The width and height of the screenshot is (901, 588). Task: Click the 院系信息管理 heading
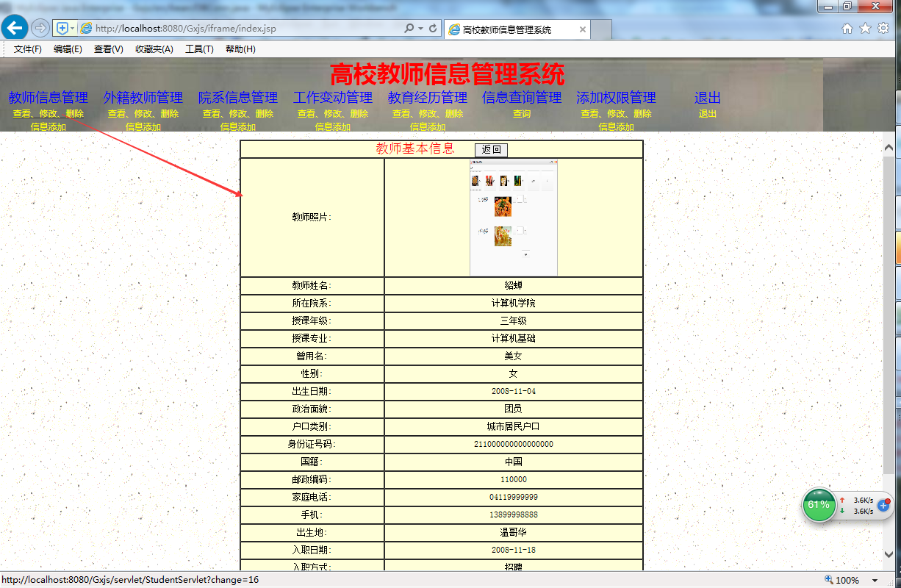pyautogui.click(x=237, y=97)
